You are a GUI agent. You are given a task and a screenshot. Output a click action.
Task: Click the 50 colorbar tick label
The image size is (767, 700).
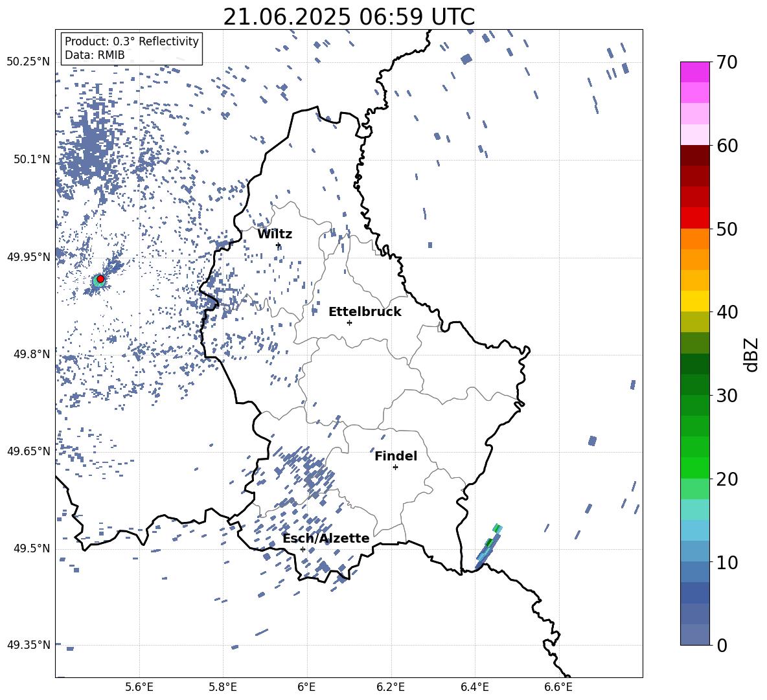click(727, 229)
